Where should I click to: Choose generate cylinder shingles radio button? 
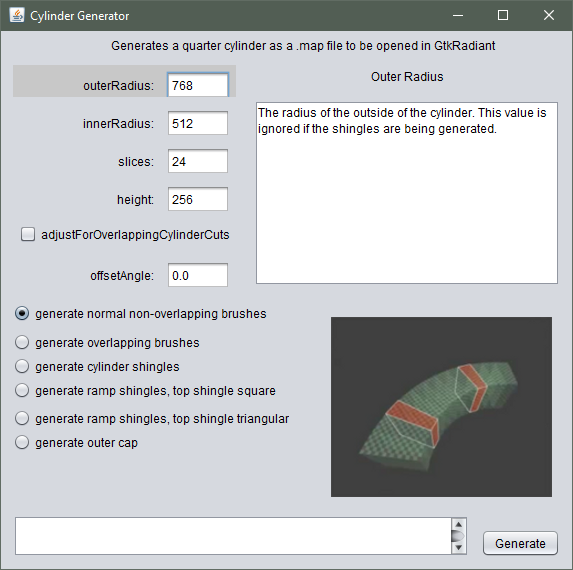pyautogui.click(x=22, y=366)
